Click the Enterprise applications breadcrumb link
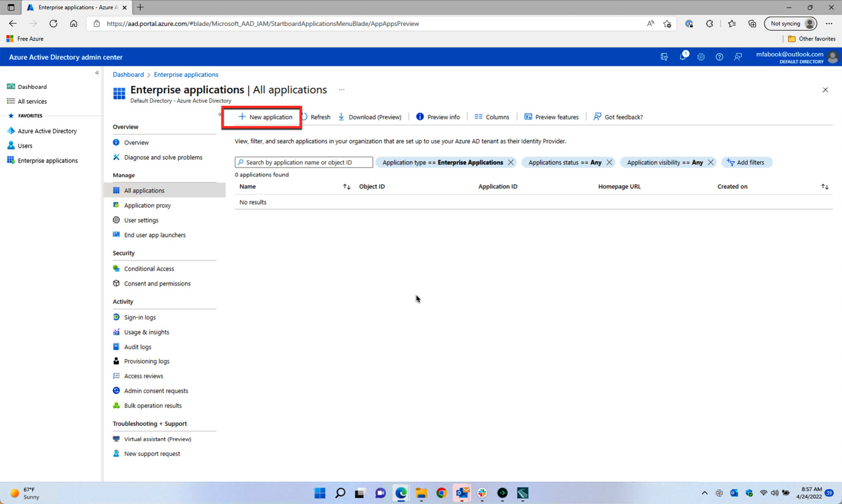The image size is (842, 504). [x=186, y=74]
